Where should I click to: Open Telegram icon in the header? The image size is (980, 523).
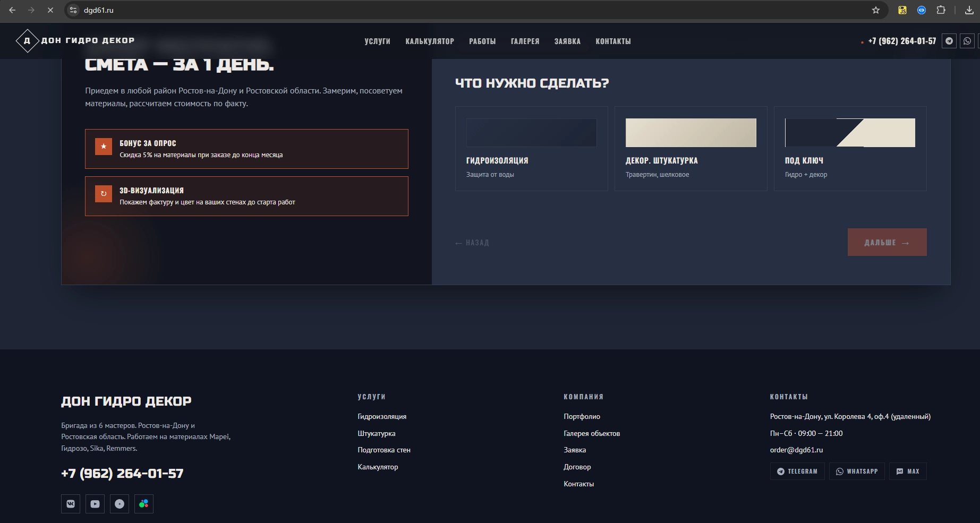[949, 41]
